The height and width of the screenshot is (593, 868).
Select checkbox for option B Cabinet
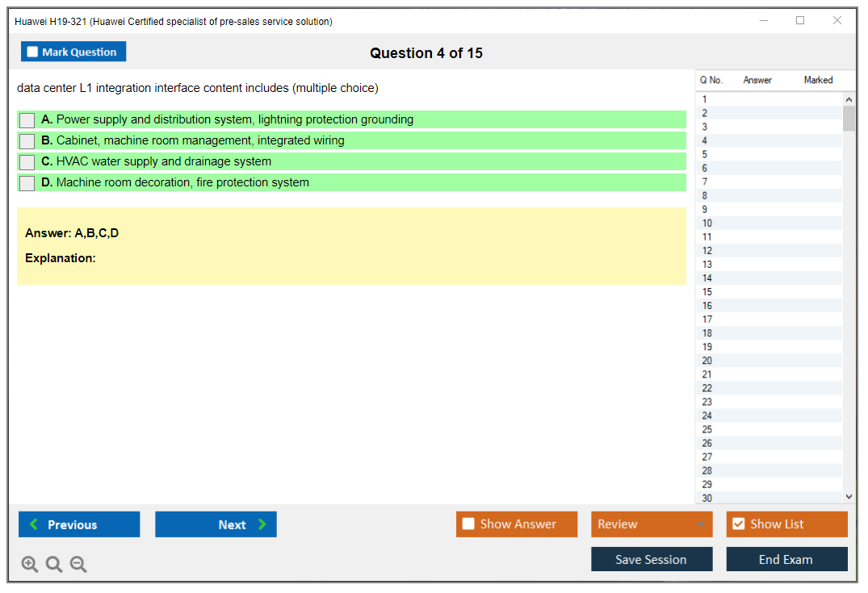27,141
